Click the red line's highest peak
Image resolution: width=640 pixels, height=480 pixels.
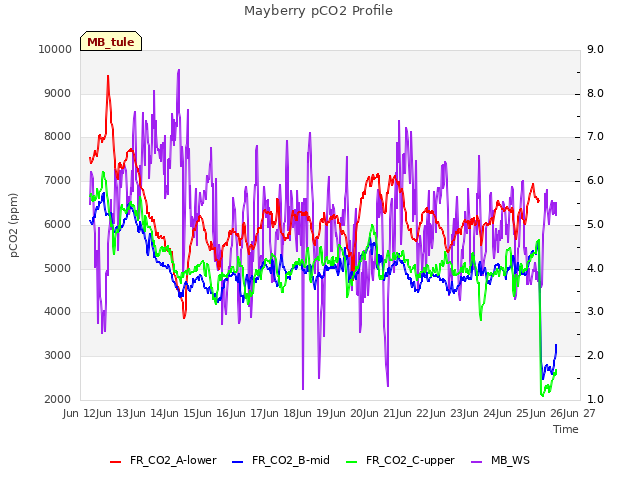coord(108,76)
